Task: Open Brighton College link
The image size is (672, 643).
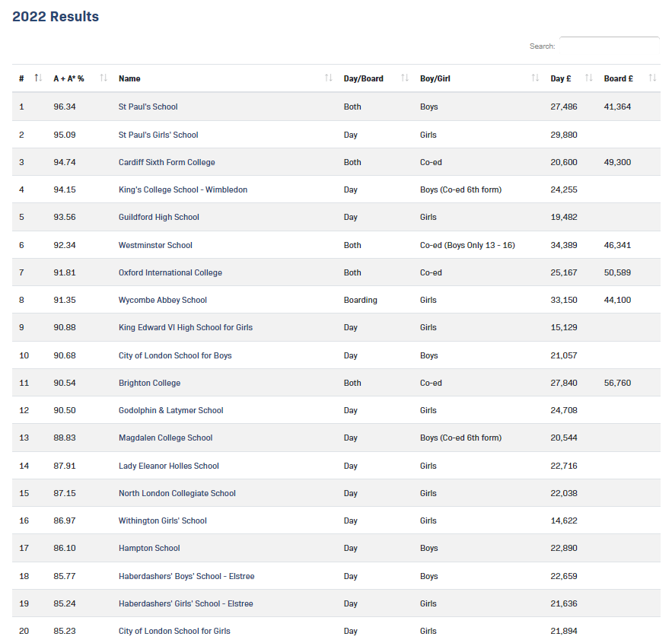Action: click(150, 384)
